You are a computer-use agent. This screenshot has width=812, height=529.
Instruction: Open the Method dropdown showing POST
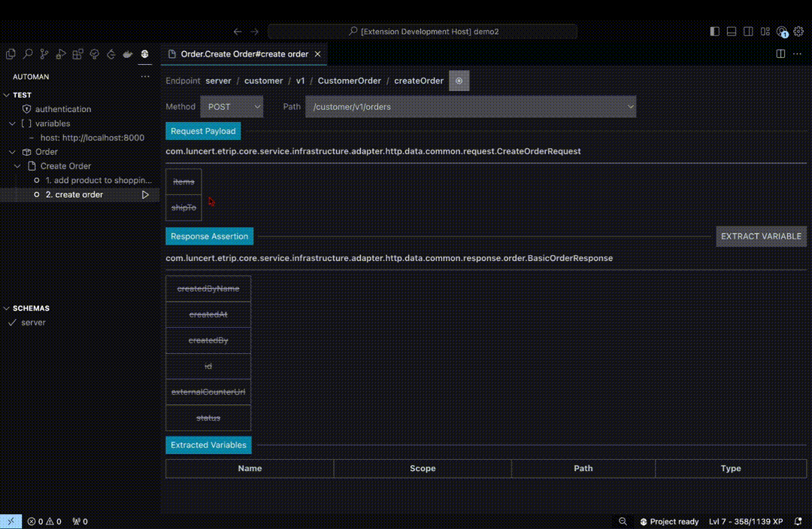coord(232,106)
